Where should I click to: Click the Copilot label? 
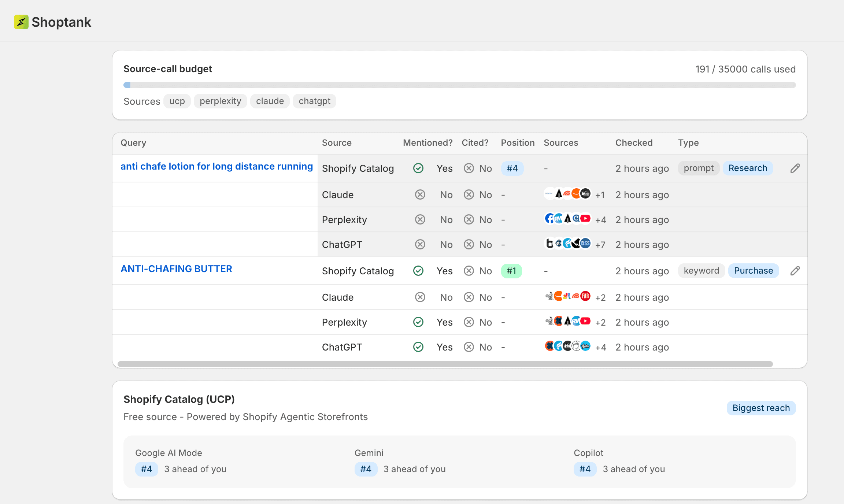point(588,453)
